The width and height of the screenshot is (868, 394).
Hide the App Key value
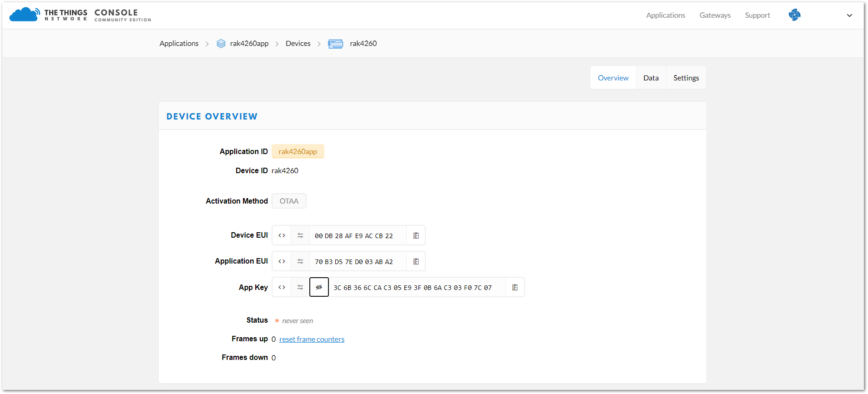[319, 287]
